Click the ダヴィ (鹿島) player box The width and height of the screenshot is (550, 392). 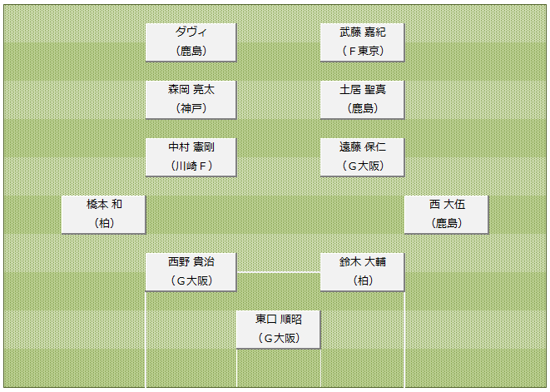tap(191, 42)
